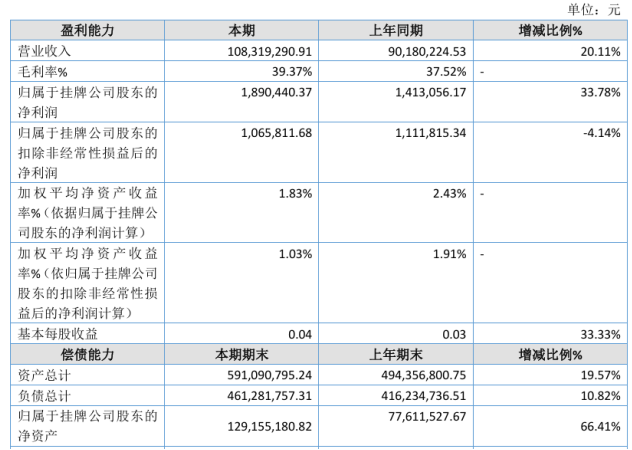632x450 pixels.
Task: Select value 494,356,800.75
Action: [424, 375]
